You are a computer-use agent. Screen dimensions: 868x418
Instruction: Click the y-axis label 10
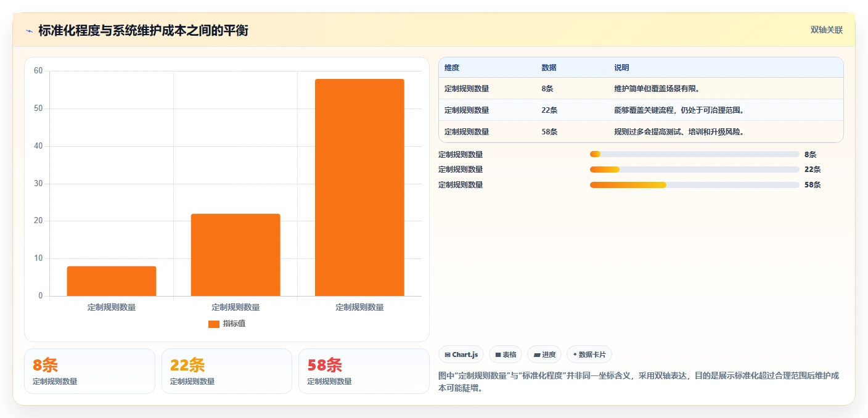(38, 258)
